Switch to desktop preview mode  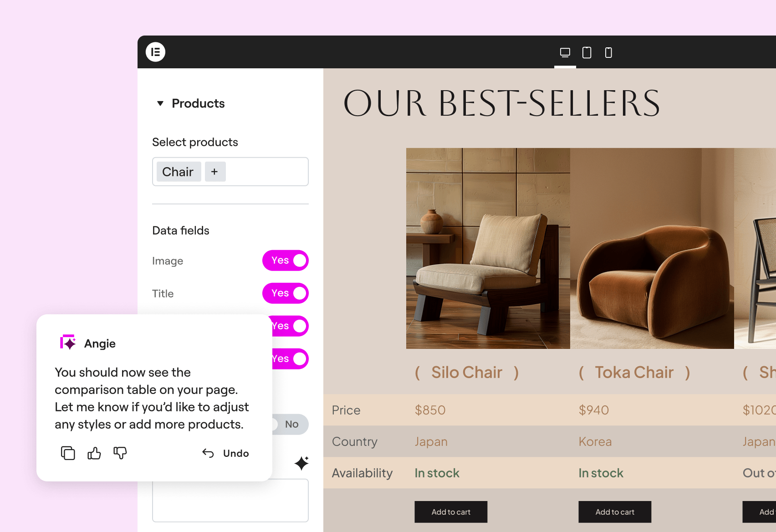pos(565,53)
